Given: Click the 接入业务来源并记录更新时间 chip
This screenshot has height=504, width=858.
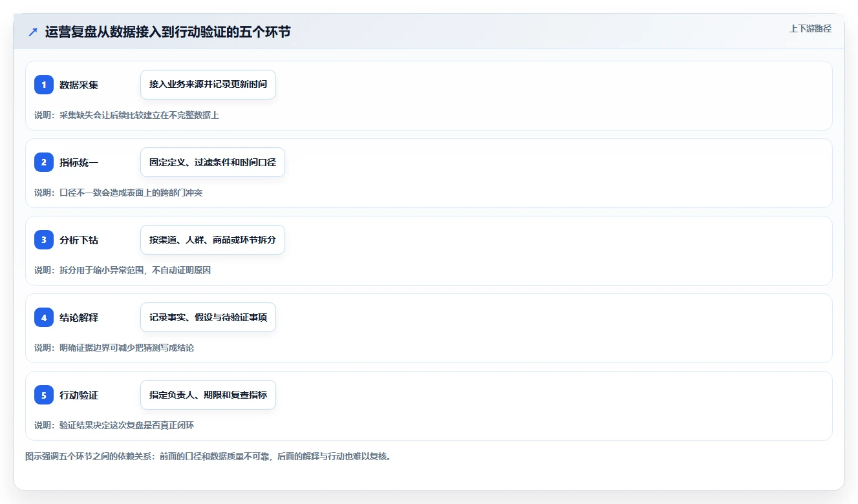Looking at the screenshot, I should point(208,85).
